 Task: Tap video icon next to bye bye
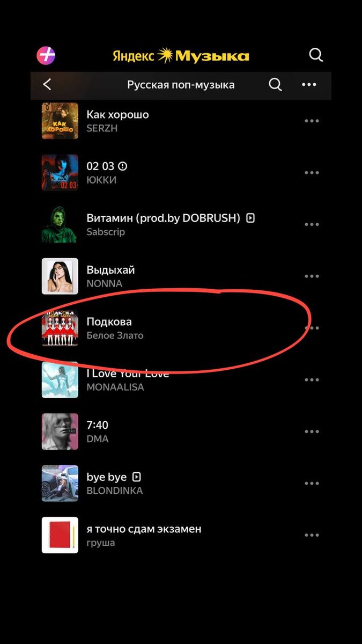[x=137, y=477]
